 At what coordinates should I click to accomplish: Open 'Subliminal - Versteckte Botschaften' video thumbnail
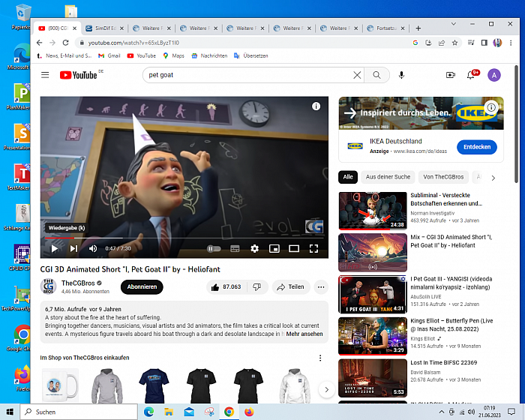tap(373, 211)
